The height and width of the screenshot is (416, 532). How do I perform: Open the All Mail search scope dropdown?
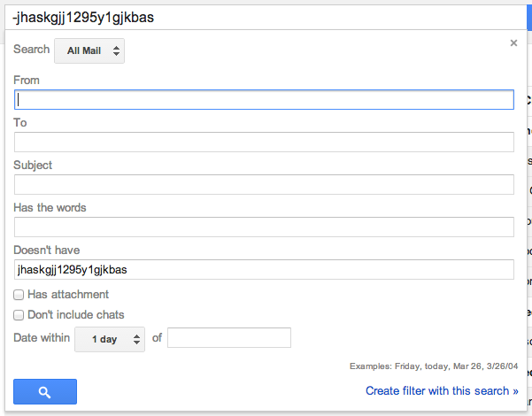point(89,51)
